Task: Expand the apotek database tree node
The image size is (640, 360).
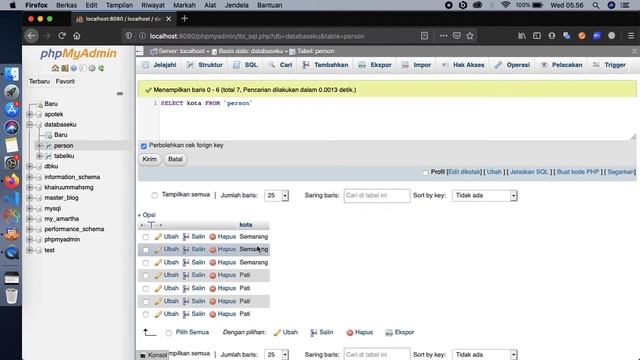Action: click(x=30, y=114)
